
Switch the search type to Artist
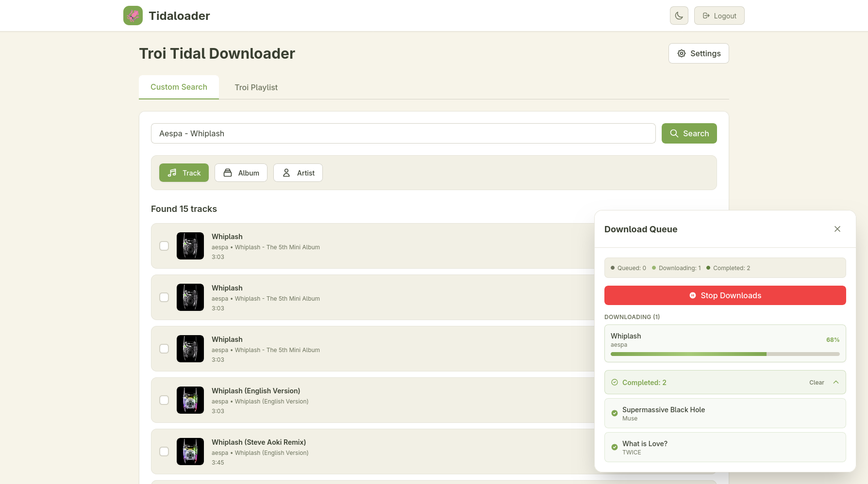pos(298,173)
